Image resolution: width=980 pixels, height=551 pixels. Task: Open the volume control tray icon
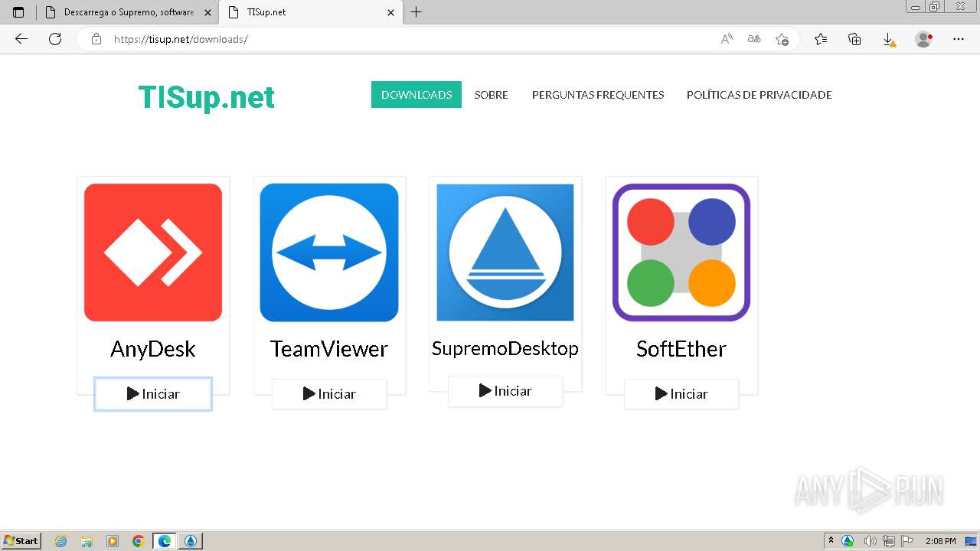[870, 541]
